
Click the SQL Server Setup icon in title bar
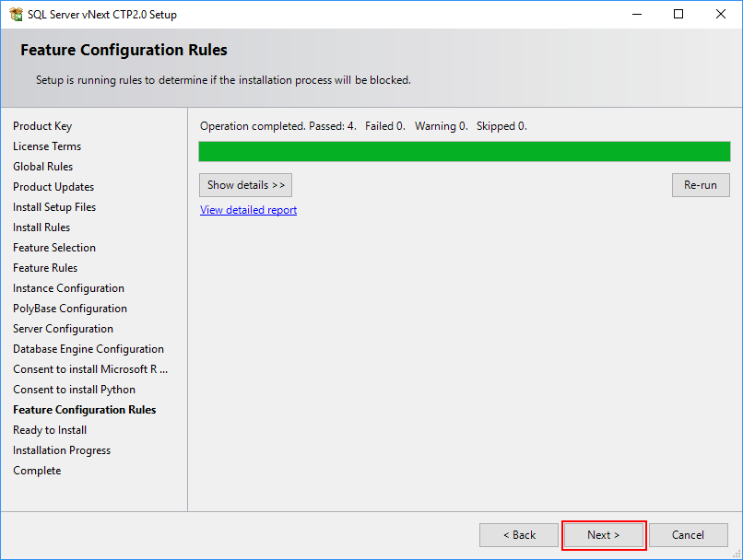point(15,14)
